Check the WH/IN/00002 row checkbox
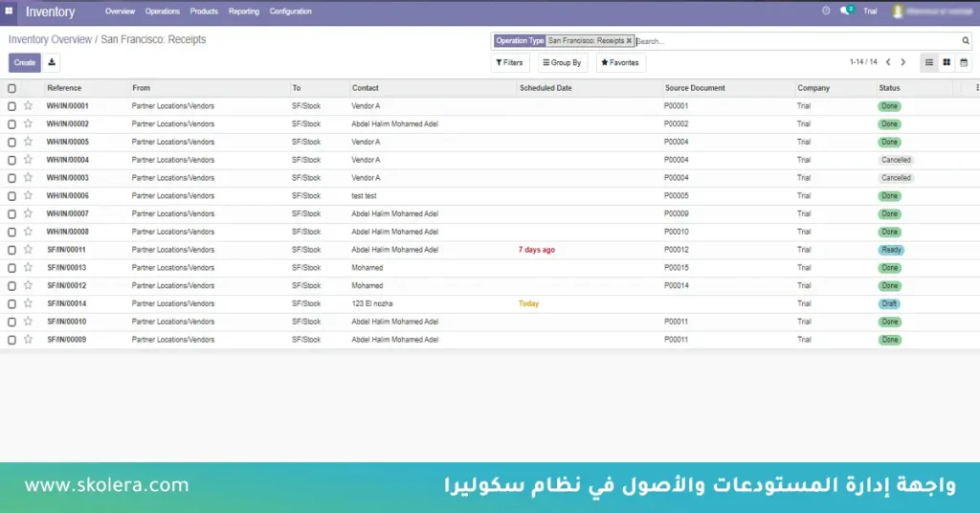 11,124
